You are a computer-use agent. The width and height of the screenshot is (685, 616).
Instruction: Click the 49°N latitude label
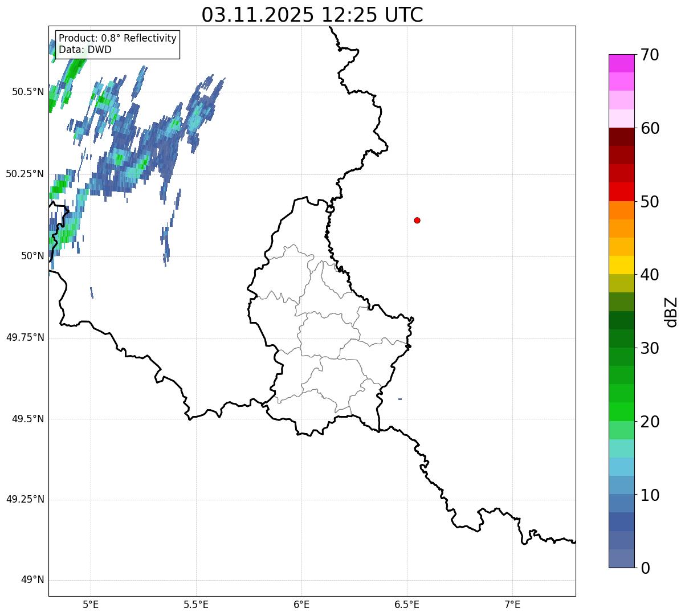point(32,580)
